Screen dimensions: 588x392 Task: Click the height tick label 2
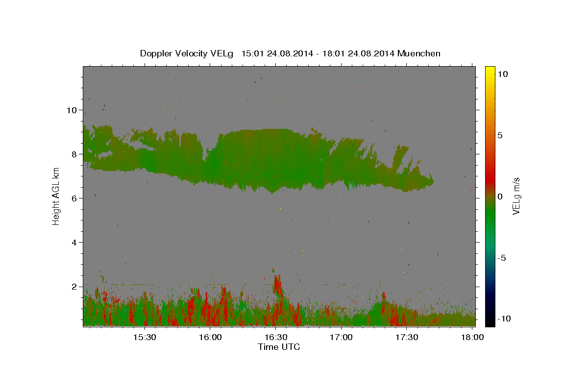[x=73, y=287]
